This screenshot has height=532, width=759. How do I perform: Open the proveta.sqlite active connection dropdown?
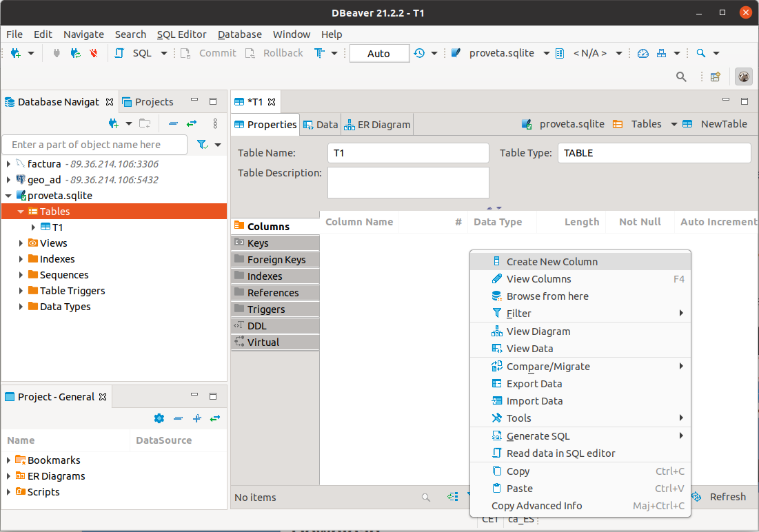coord(501,53)
